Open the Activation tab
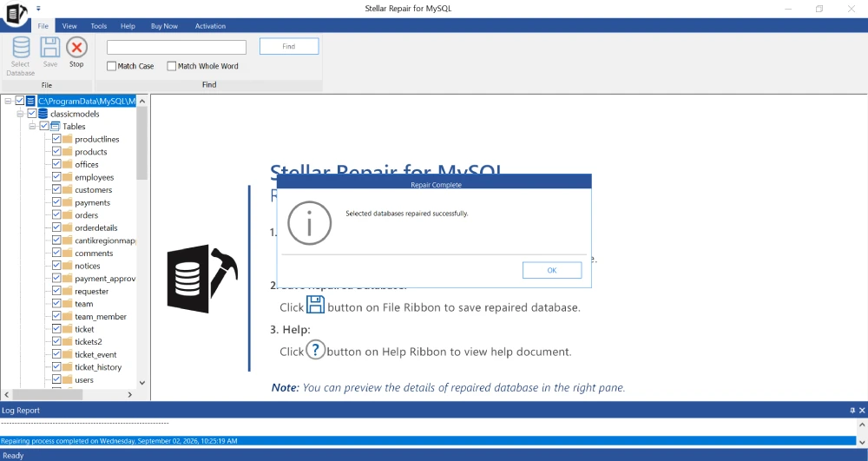The image size is (868, 461). pyautogui.click(x=210, y=26)
